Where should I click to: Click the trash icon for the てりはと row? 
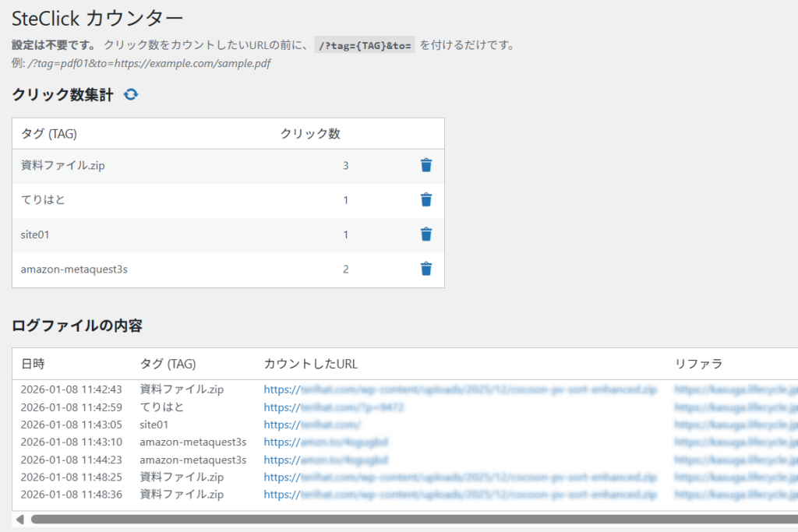[425, 200]
